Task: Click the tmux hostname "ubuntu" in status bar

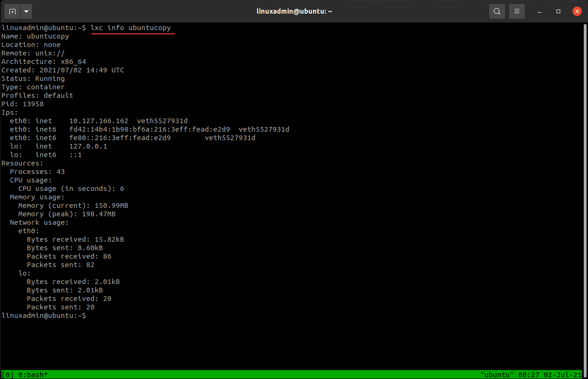Action: click(x=498, y=375)
